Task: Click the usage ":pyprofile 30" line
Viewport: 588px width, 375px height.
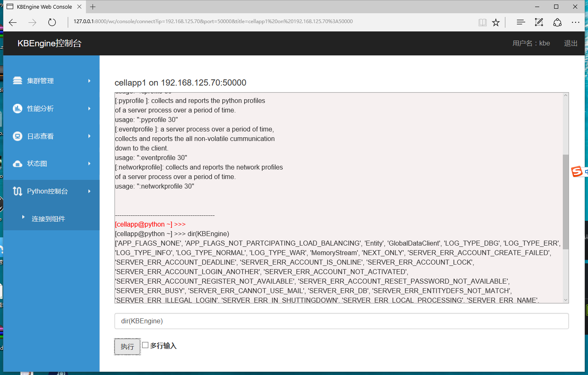Action: (146, 119)
